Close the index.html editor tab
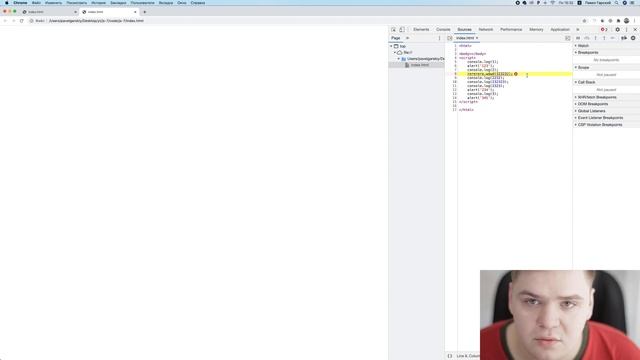 pyautogui.click(x=477, y=38)
